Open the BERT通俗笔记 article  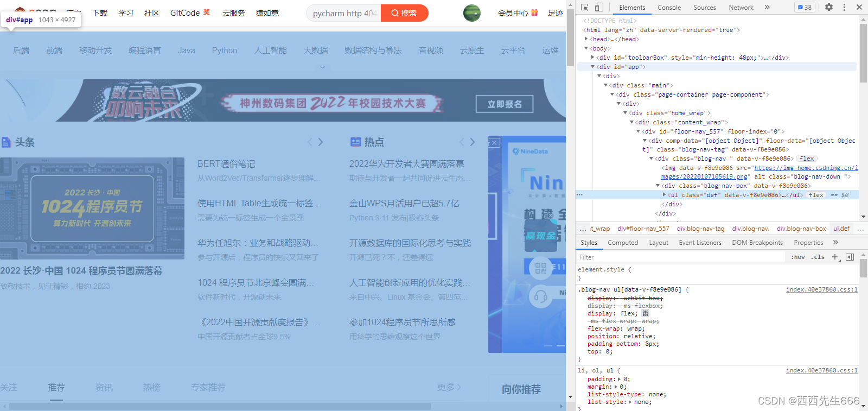click(x=226, y=164)
